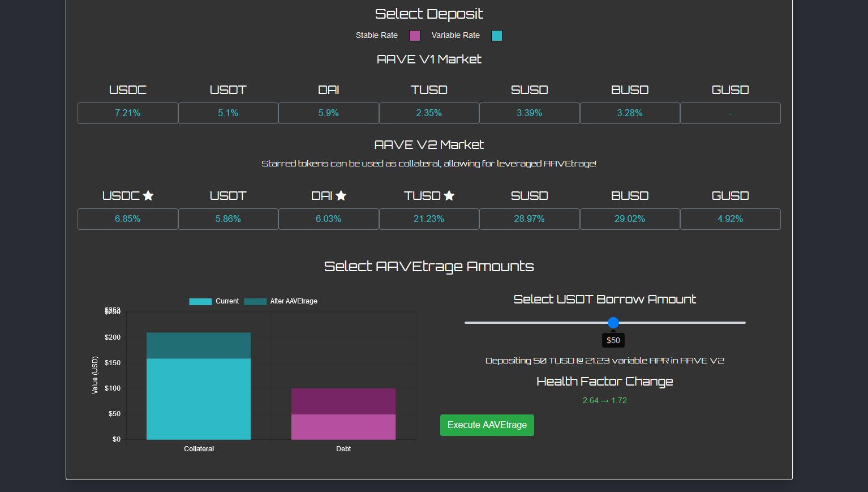Click the star icon next to TUSD
Screen dimensions: 868x492
[449, 195]
